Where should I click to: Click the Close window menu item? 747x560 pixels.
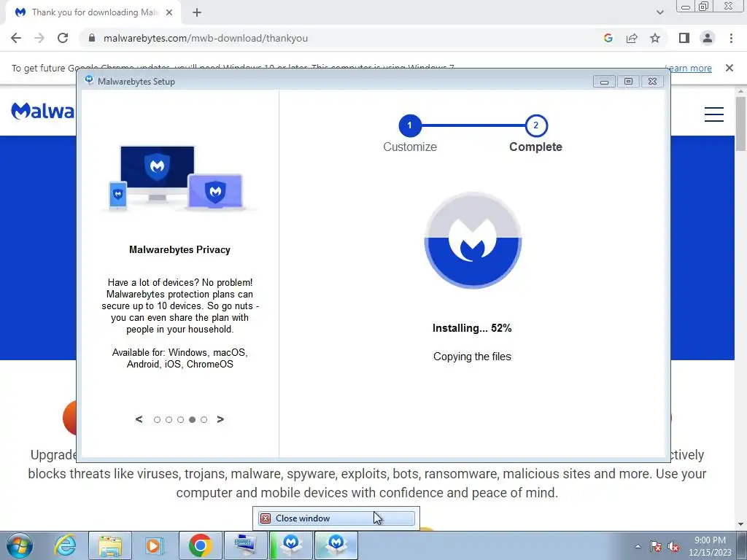coord(336,518)
